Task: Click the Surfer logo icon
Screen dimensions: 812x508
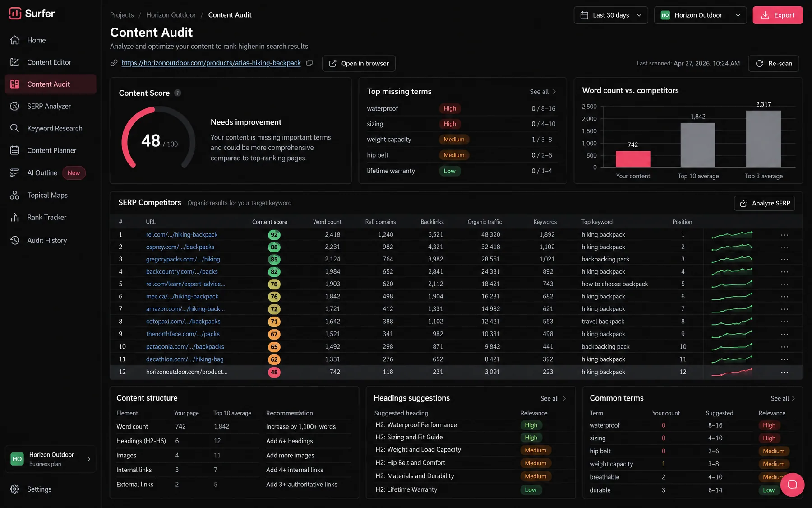Action: (x=15, y=14)
